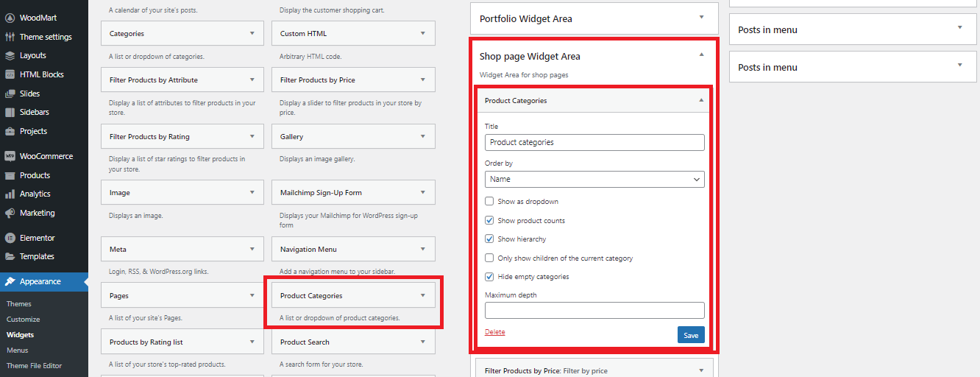Screen dimensions: 980x377
Task: Open Marketing megaphone icon
Action: coord(10,213)
